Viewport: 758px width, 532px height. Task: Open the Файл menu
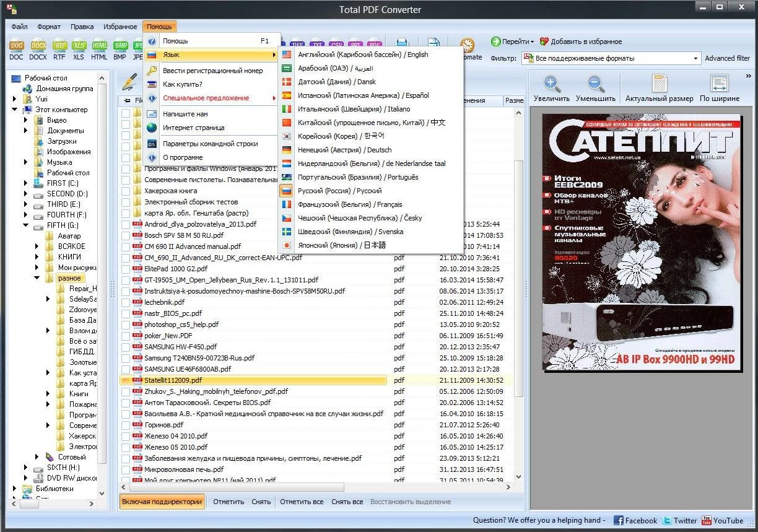click(x=19, y=27)
